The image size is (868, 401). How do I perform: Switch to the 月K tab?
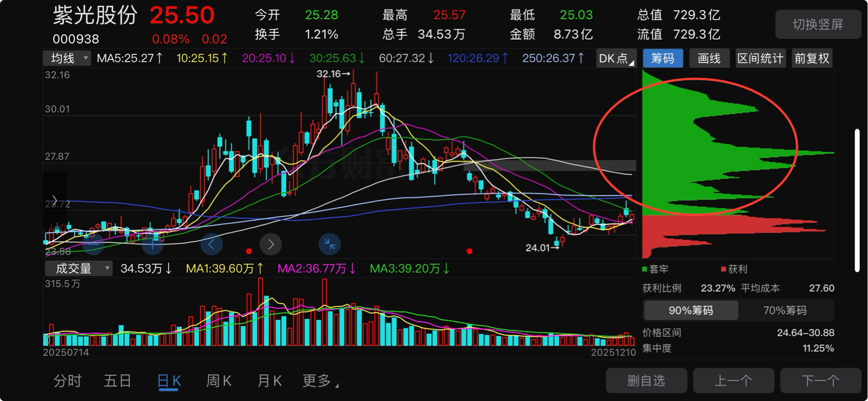tap(269, 381)
